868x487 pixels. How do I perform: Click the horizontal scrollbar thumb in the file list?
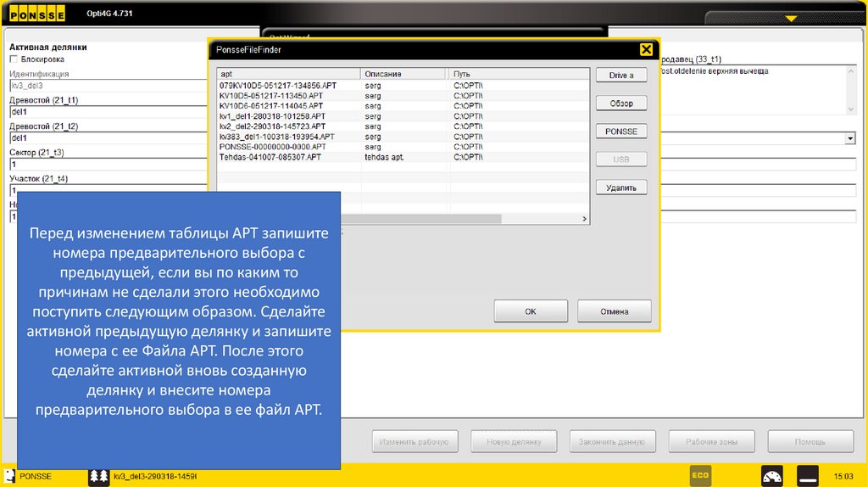click(420, 219)
